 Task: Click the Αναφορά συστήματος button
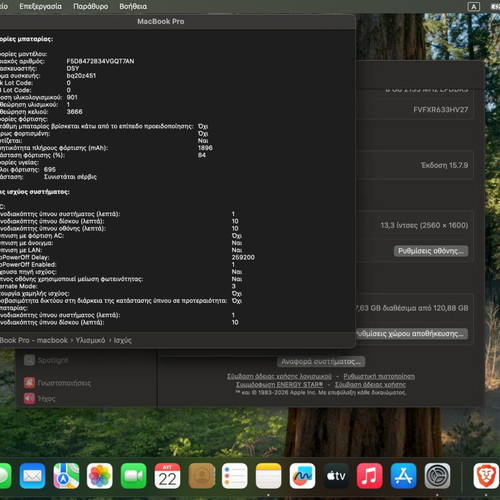coord(321,362)
